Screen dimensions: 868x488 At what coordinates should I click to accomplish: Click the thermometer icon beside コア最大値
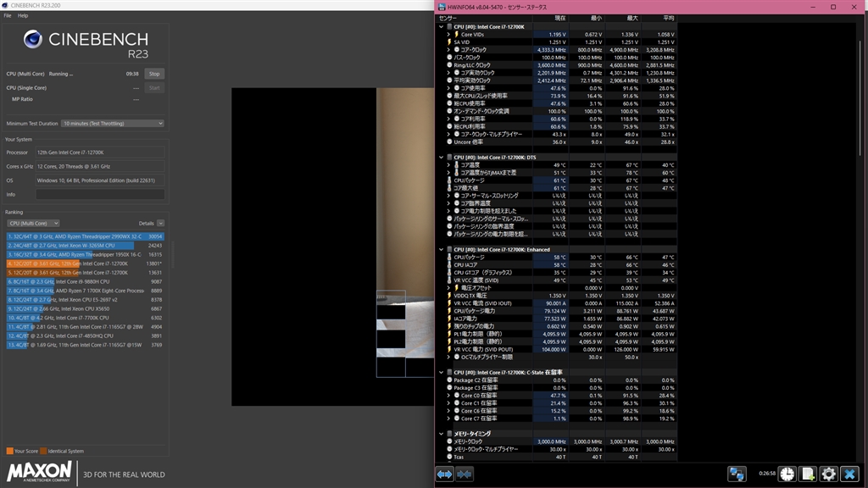click(x=449, y=188)
